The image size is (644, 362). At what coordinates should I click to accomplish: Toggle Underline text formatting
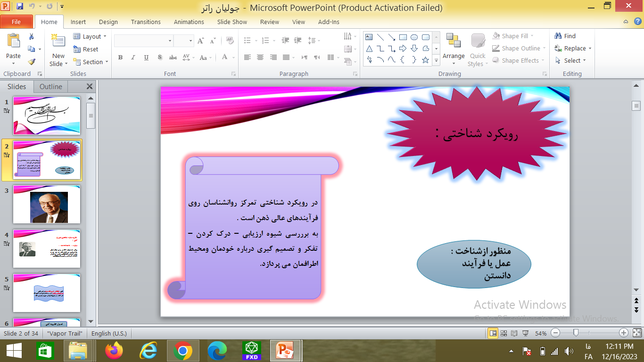tap(146, 58)
